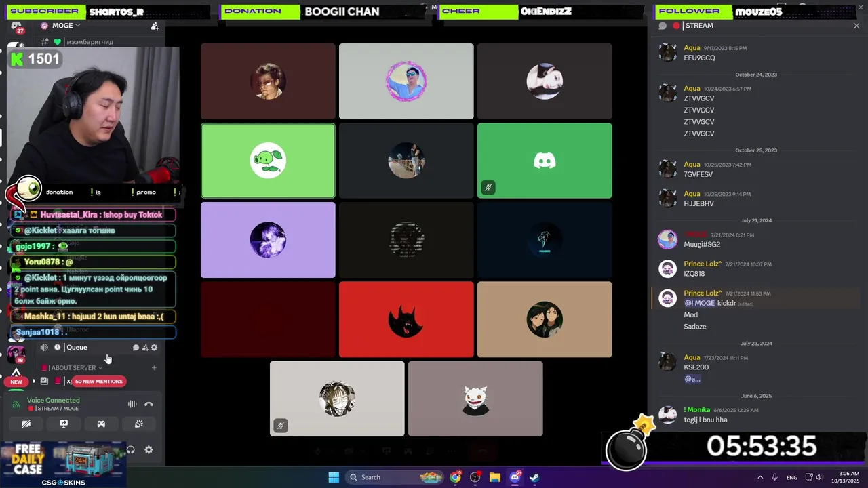Select light tile with pink-ringed avatar
This screenshot has width=868, height=488.
coord(406,81)
